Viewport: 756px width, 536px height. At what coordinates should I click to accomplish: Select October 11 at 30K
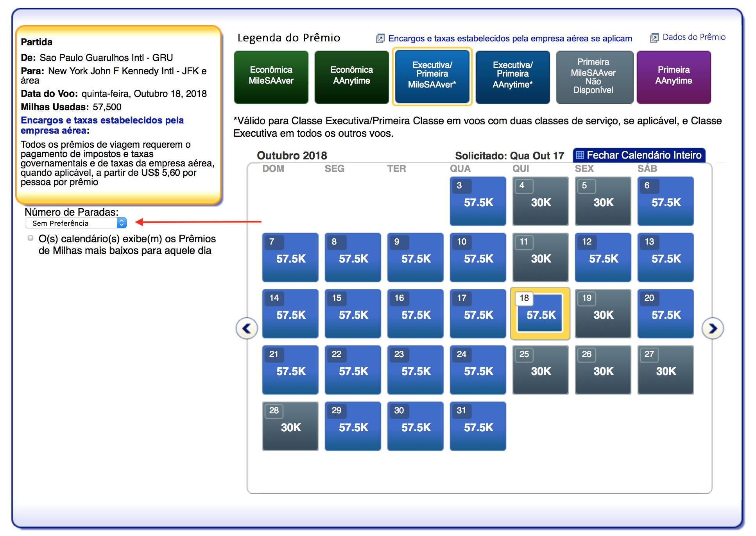(x=541, y=257)
